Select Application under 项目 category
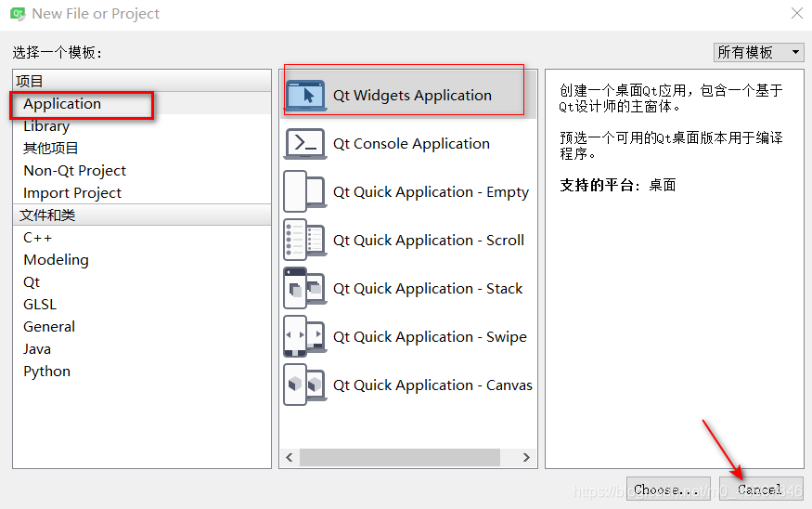The height and width of the screenshot is (509, 812). 62,104
